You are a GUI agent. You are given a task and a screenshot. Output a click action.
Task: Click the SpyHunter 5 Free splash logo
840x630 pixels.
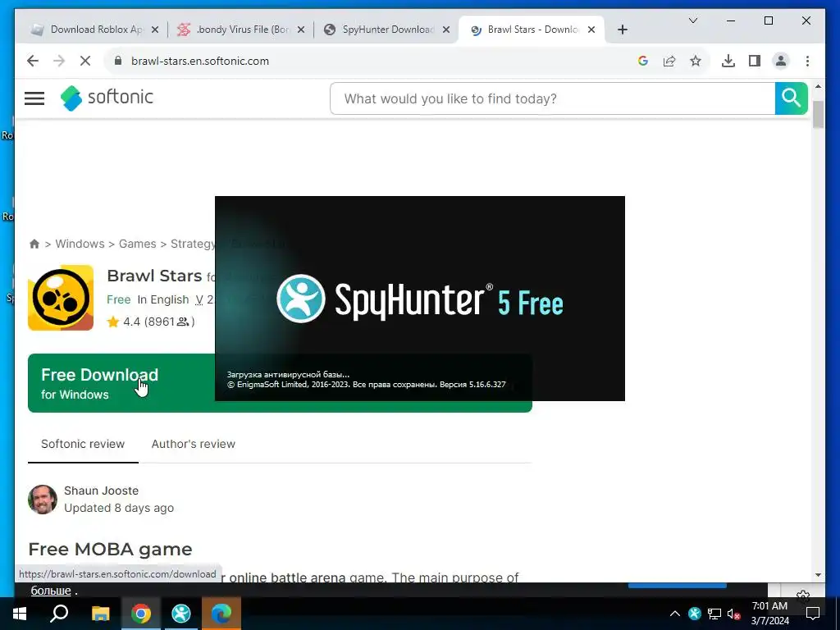tap(419, 299)
